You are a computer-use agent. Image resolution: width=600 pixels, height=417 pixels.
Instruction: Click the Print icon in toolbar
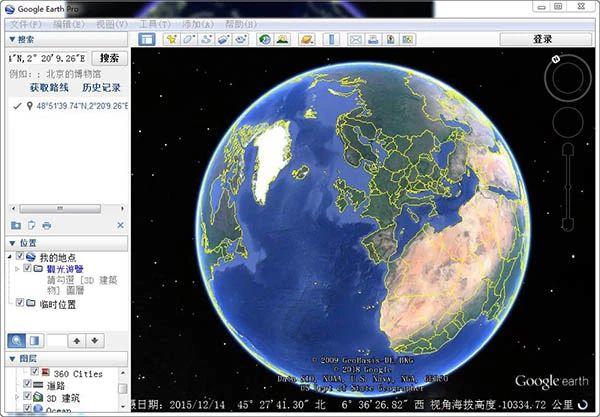point(373,39)
